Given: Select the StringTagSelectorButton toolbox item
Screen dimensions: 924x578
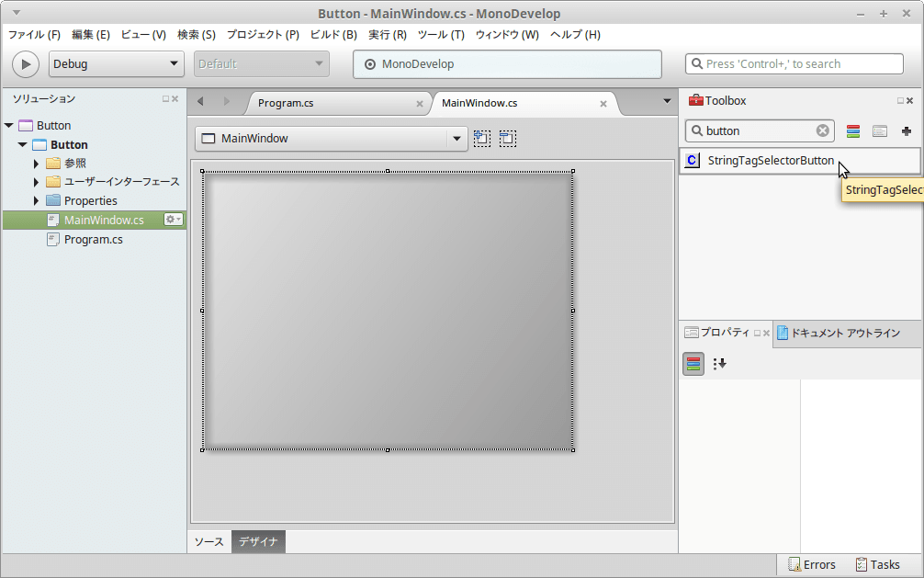Looking at the screenshot, I should click(800, 161).
